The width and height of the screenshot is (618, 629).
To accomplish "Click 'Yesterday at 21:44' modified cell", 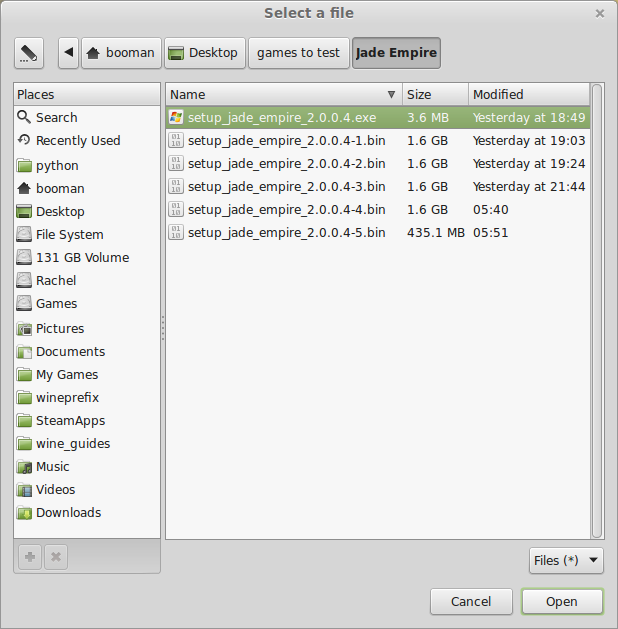I will tap(529, 187).
